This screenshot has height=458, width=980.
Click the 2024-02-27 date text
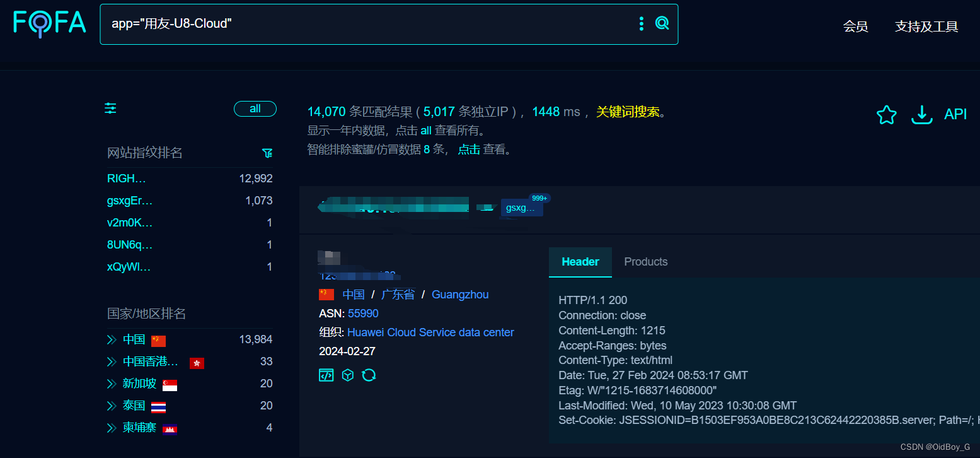click(x=347, y=351)
